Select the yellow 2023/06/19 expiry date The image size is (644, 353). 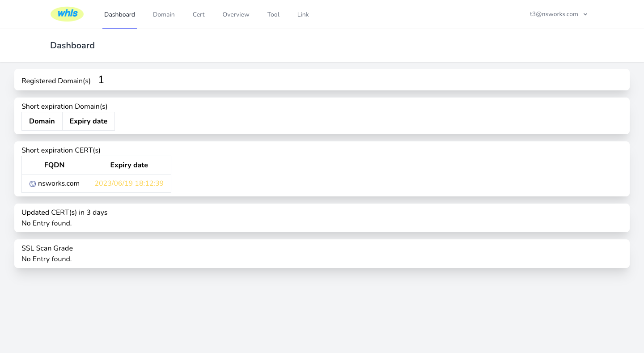(x=129, y=183)
